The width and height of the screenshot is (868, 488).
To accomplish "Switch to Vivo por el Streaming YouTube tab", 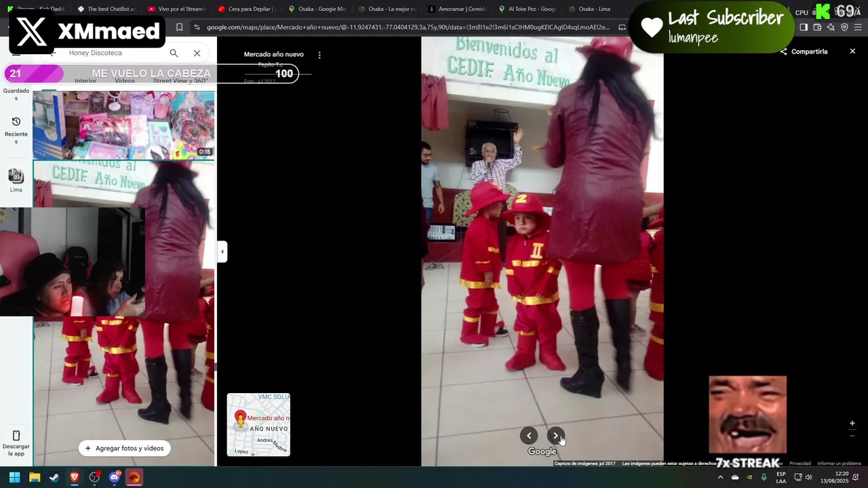I will 176,9.
